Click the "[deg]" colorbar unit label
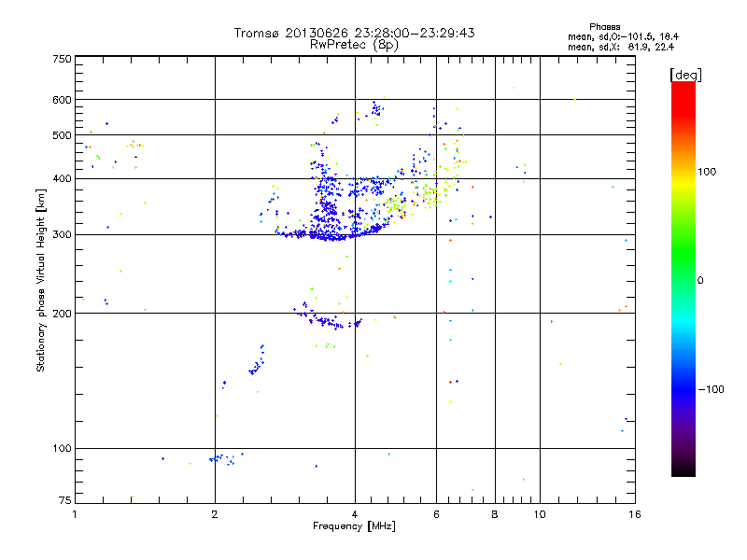 tap(685, 76)
